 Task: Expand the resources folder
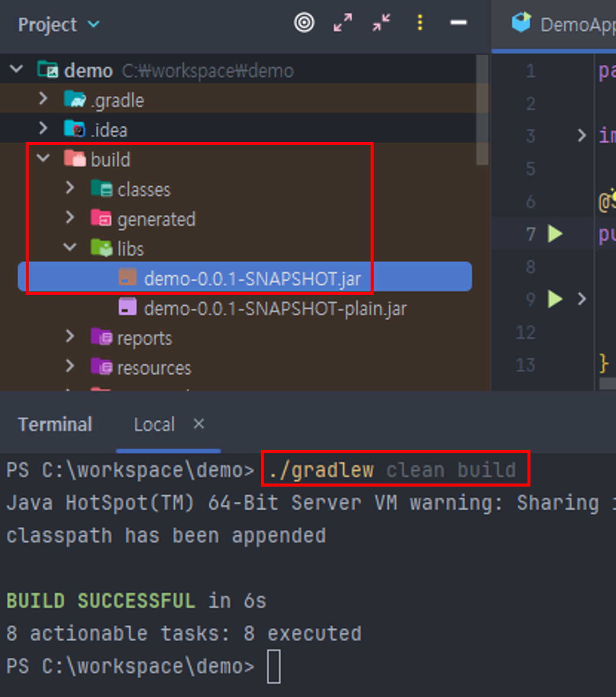point(70,366)
